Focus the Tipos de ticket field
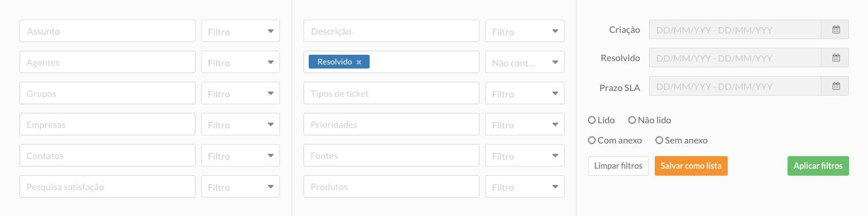 [x=391, y=93]
